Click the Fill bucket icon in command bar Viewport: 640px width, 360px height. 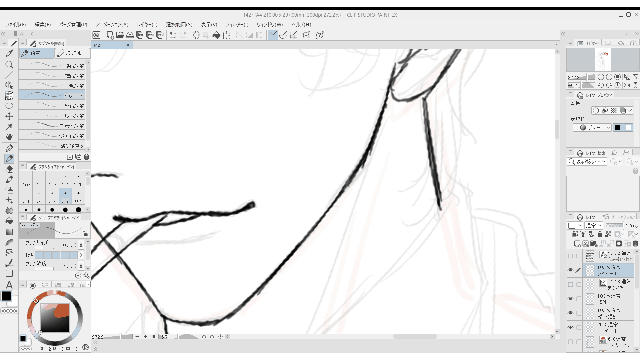(x=216, y=35)
